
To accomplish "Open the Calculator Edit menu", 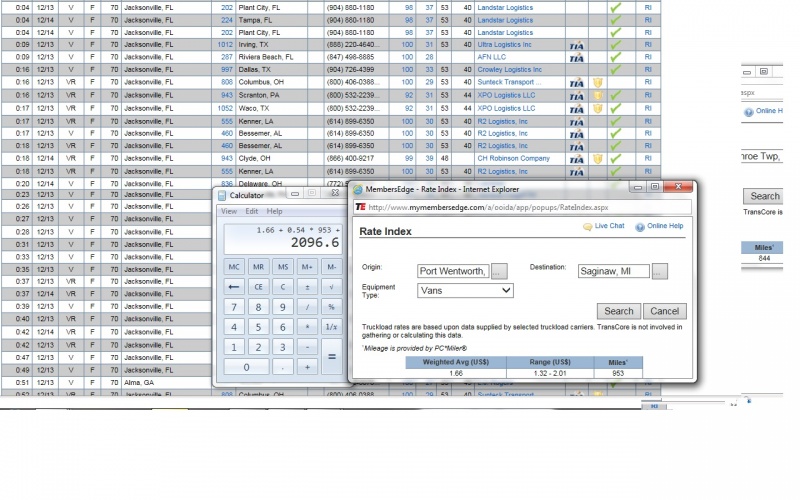I will (x=252, y=211).
